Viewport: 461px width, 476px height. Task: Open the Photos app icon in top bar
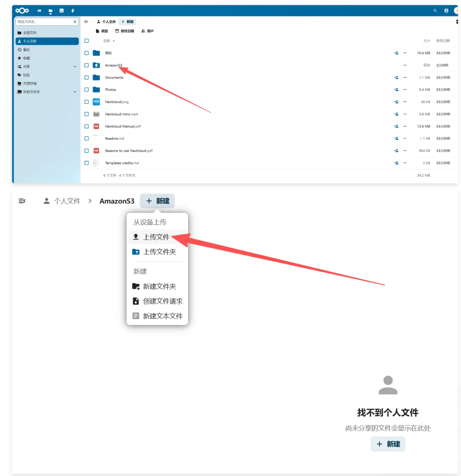[x=61, y=11]
